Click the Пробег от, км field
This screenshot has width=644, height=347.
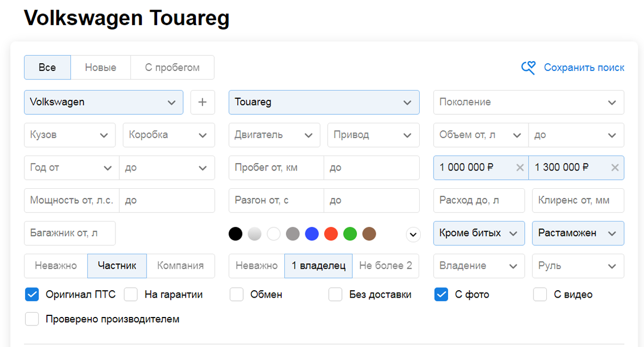pyautogui.click(x=276, y=167)
